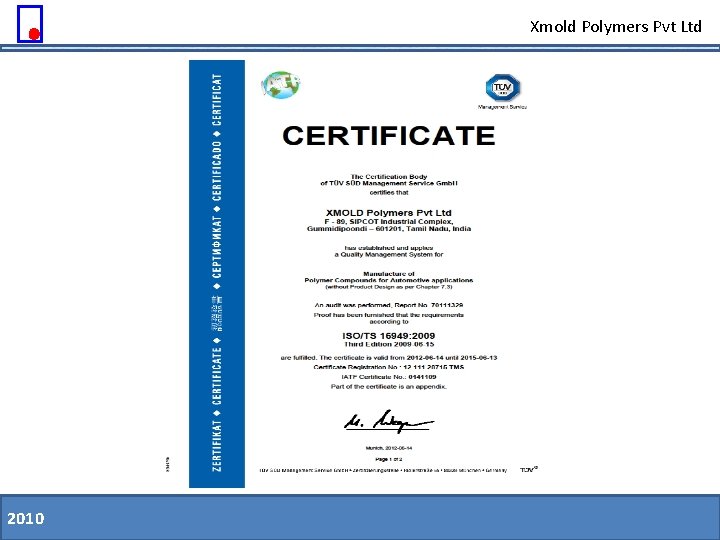The height and width of the screenshot is (540, 720).
Task: Click the "Manufacture of" line
Action: coord(388,274)
